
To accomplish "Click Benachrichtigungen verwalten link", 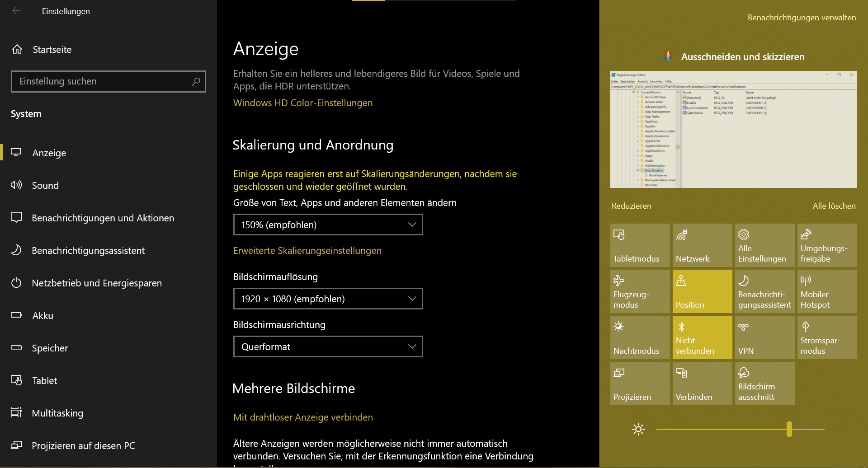I will tap(802, 18).
